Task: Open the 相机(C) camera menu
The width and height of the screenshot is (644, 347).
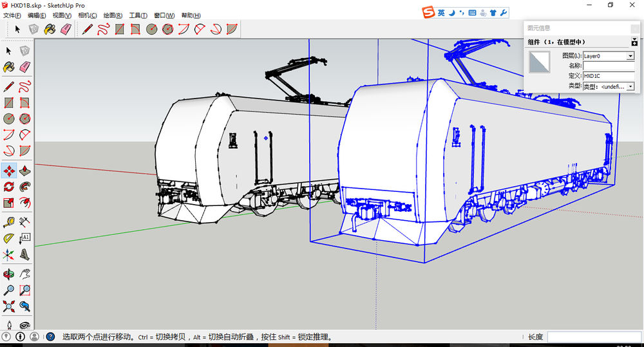Action: (88, 15)
